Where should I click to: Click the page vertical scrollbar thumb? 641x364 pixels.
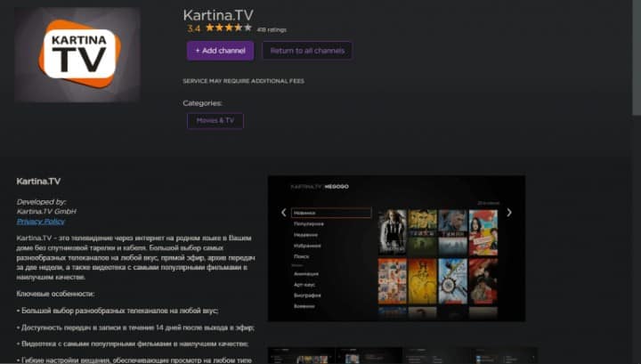point(637,57)
